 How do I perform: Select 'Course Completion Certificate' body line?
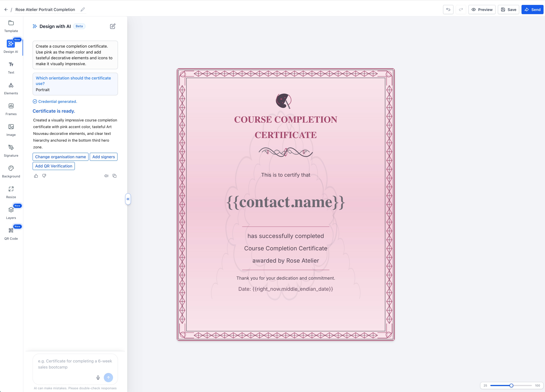click(286, 248)
